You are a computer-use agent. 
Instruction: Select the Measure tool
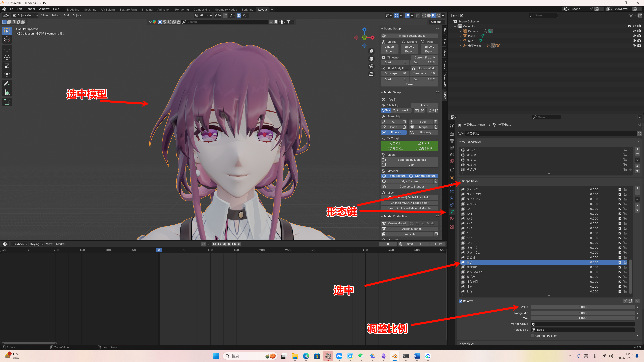(x=7, y=93)
